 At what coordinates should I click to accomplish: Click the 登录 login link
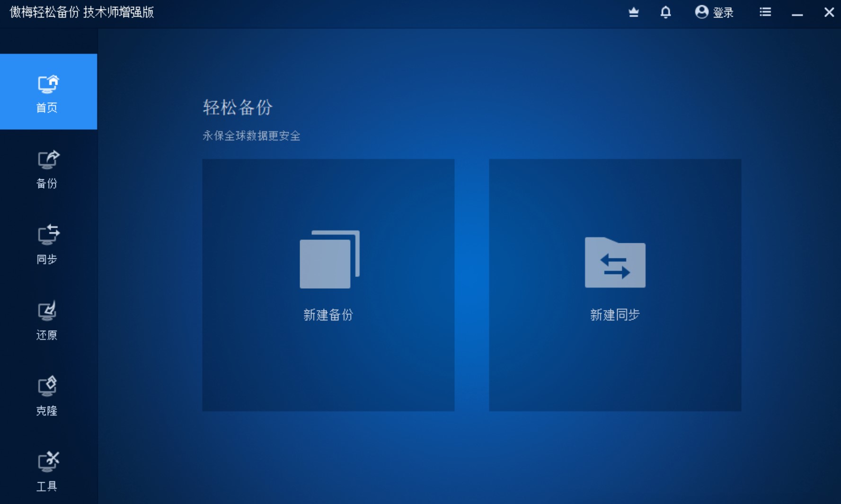click(724, 12)
